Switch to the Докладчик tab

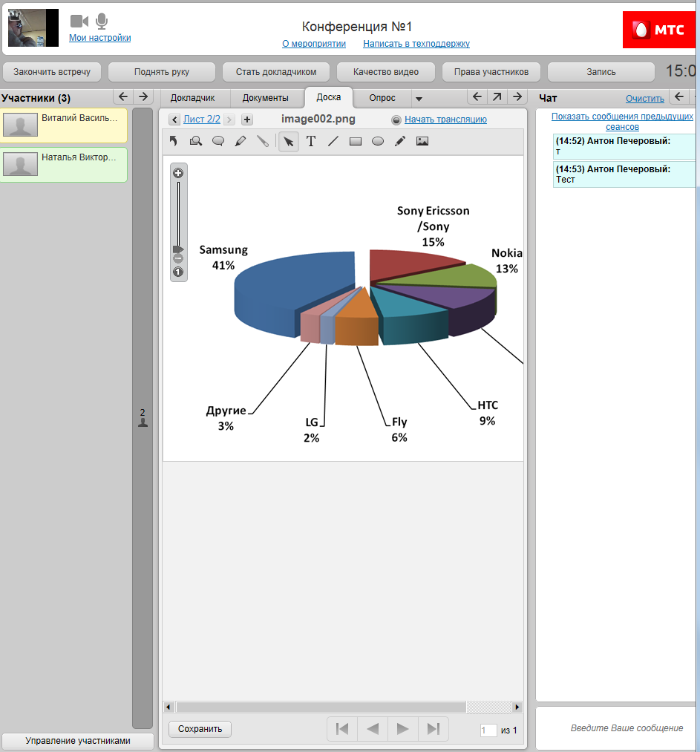pos(193,98)
